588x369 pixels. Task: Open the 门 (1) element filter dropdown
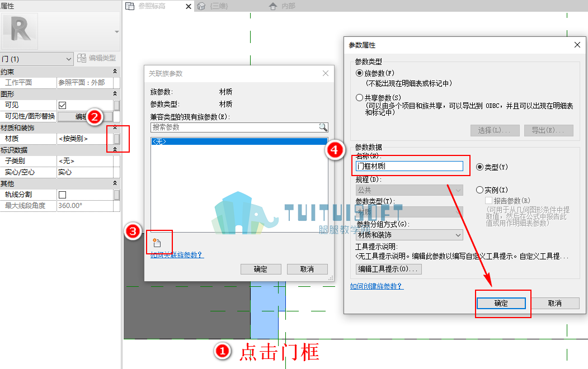pos(36,59)
